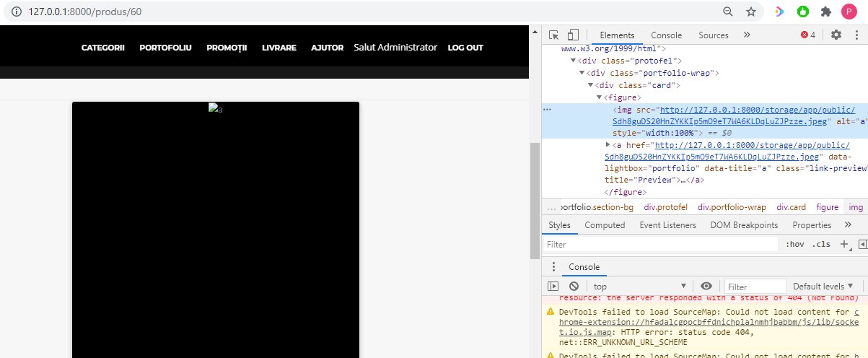Viewport: 868px width, 358px height.
Task: Show the console sidebar icon
Action: tap(553, 287)
